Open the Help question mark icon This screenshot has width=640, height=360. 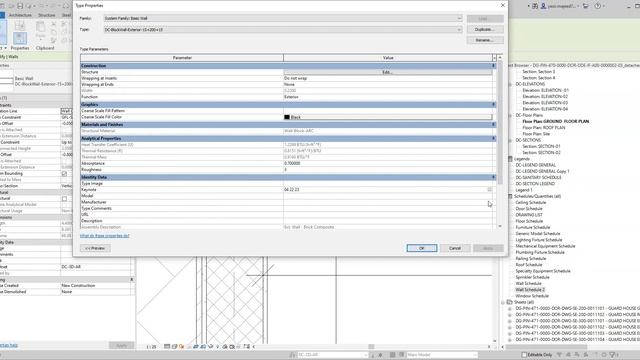[598, 6]
